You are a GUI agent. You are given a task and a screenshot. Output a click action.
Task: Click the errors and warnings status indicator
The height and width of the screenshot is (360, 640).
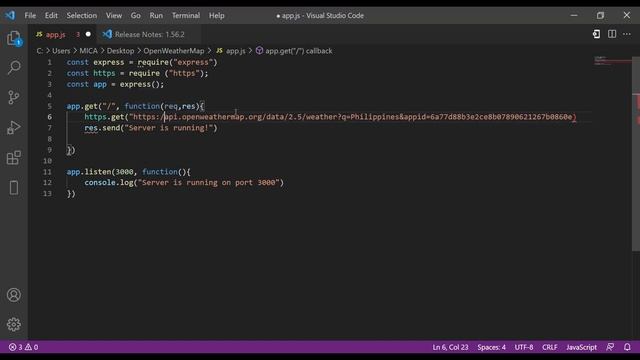(23, 347)
